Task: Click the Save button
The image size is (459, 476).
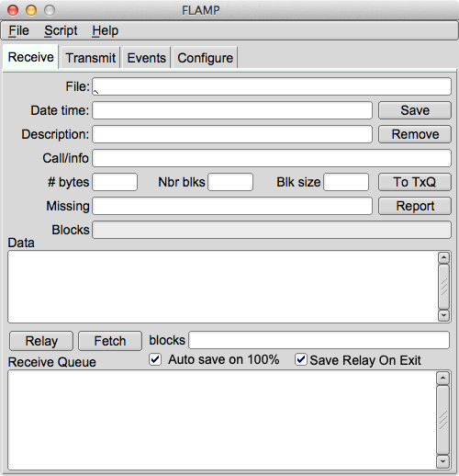Action: coord(415,110)
